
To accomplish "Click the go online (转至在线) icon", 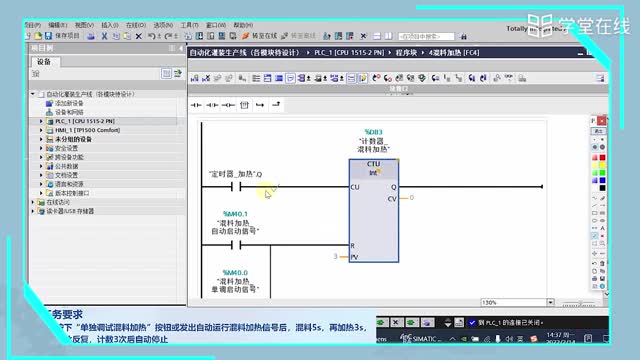I will 245,36.
